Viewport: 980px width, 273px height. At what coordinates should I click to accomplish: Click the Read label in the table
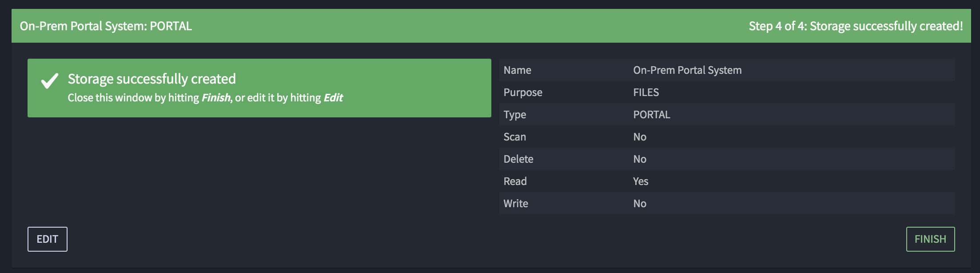point(515,181)
